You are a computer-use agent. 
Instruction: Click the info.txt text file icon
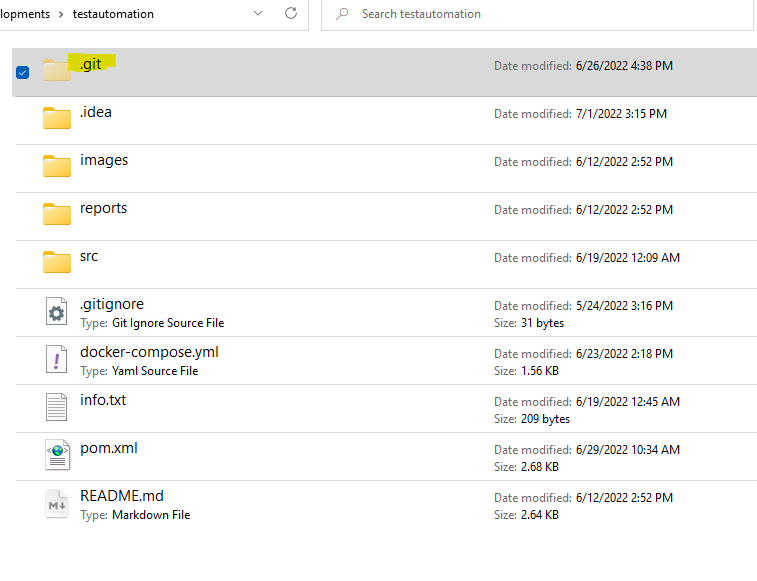(57, 408)
